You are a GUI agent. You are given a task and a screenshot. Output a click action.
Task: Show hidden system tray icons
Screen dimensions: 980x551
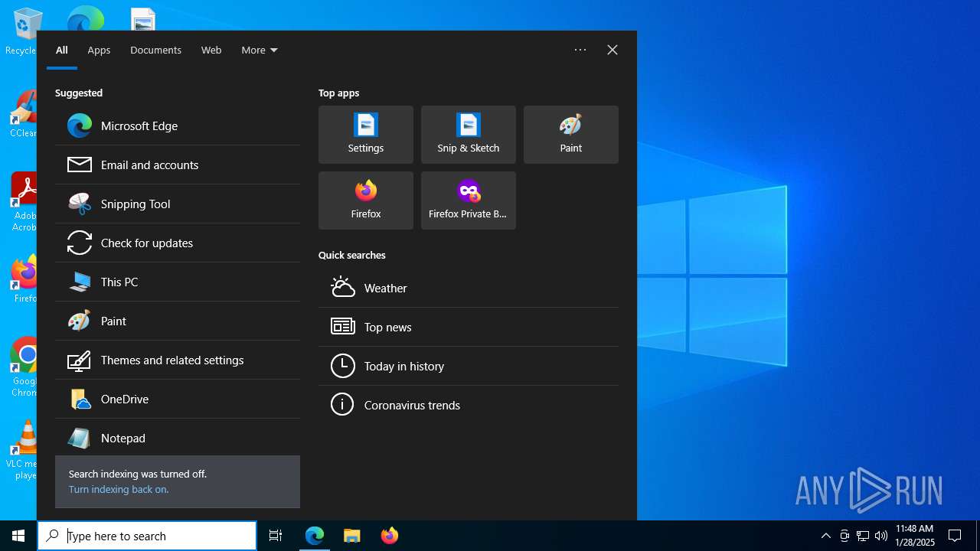pos(825,536)
